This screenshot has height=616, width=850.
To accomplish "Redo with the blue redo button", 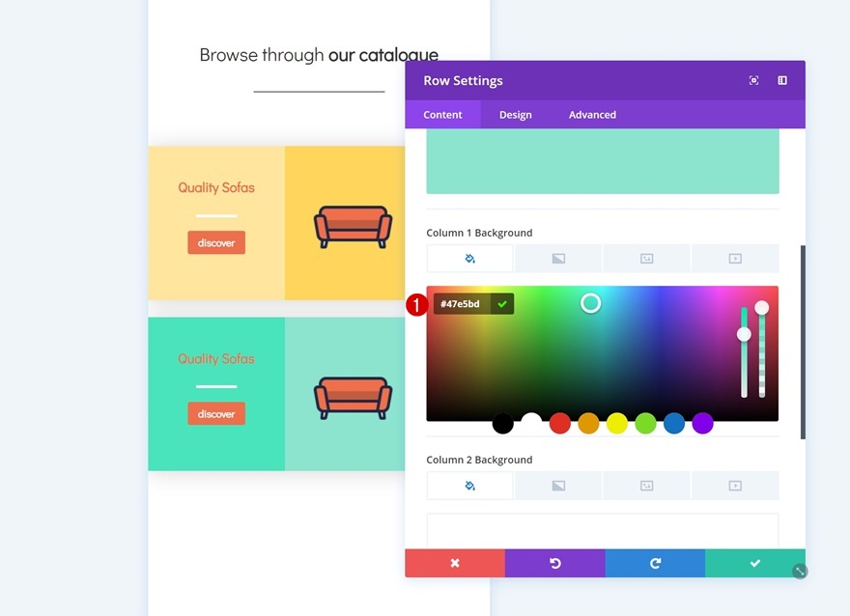I will click(x=655, y=563).
